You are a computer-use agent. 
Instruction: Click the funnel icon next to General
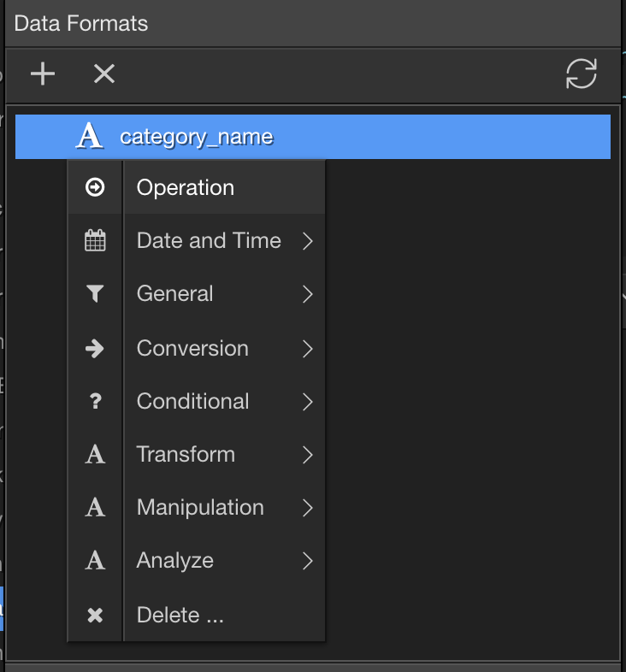(x=95, y=294)
